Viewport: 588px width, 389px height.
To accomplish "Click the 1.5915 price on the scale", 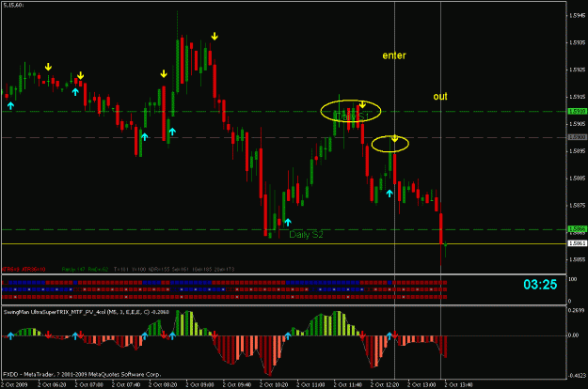I will (x=578, y=97).
